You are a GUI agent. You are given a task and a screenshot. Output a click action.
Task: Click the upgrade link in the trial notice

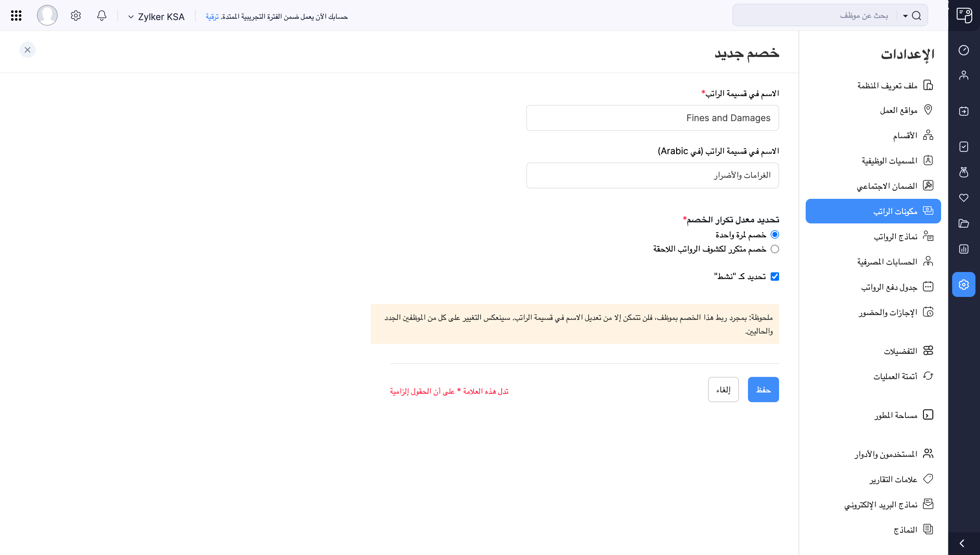pyautogui.click(x=212, y=17)
